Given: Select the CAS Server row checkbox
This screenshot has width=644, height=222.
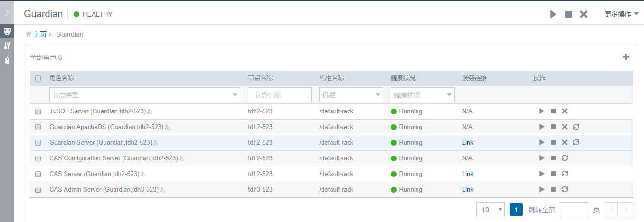Looking at the screenshot, I should 38,174.
